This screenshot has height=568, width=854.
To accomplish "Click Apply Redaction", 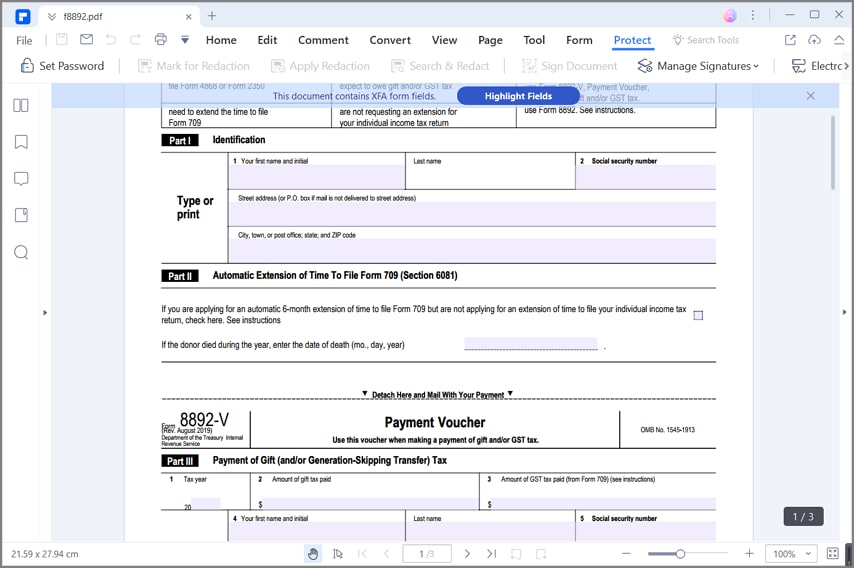I will 320,66.
